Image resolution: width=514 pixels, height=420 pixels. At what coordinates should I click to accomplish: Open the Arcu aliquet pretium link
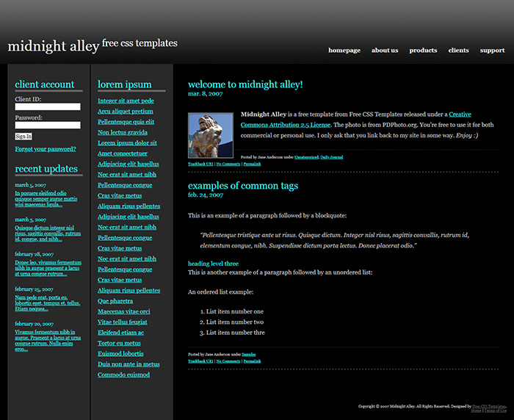tap(126, 111)
